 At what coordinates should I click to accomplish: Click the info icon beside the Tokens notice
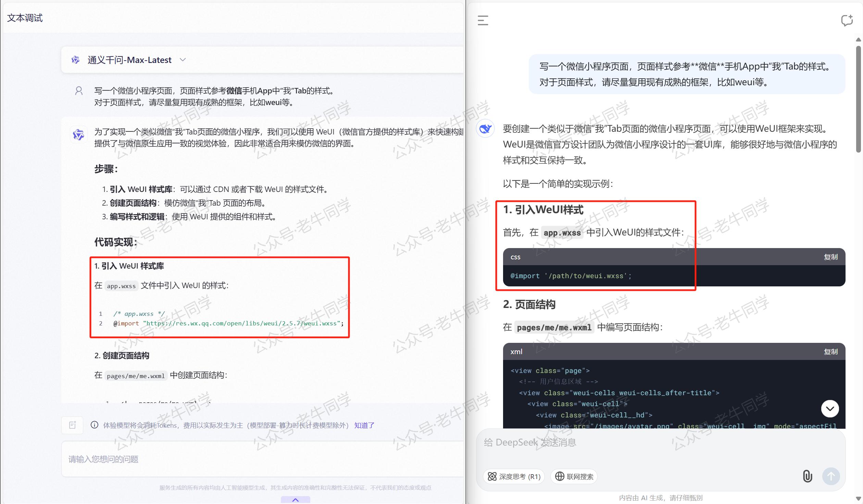95,425
